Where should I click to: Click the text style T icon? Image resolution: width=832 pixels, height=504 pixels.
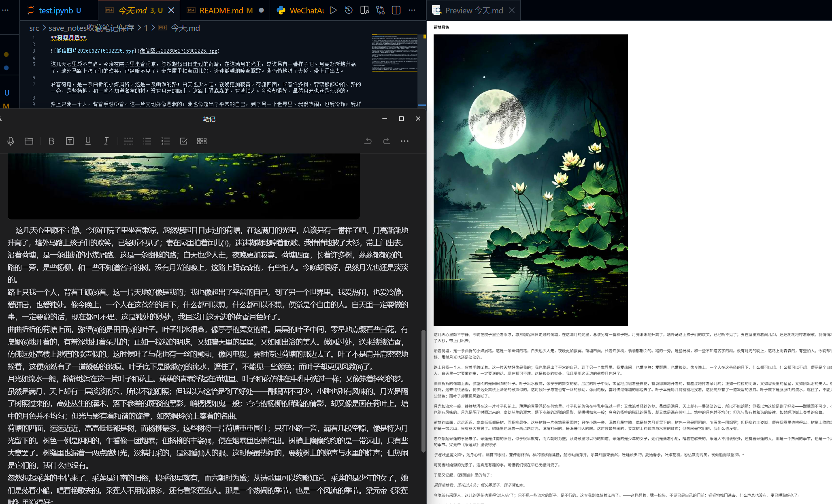[70, 141]
